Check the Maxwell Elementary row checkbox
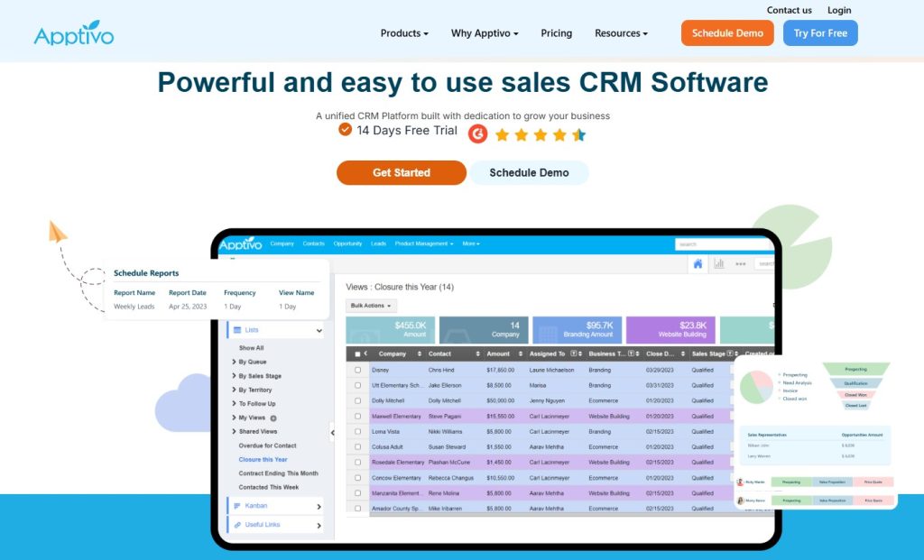Screen dimensions: 924x560 click(357, 417)
